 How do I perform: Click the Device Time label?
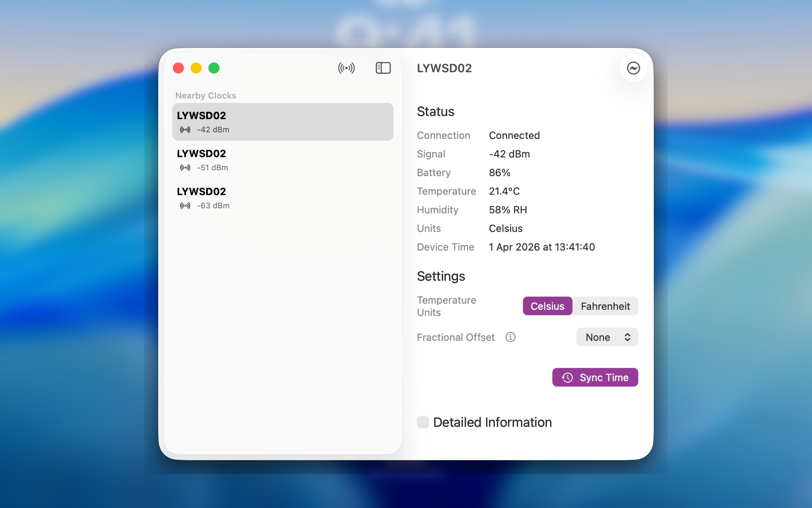coord(445,247)
